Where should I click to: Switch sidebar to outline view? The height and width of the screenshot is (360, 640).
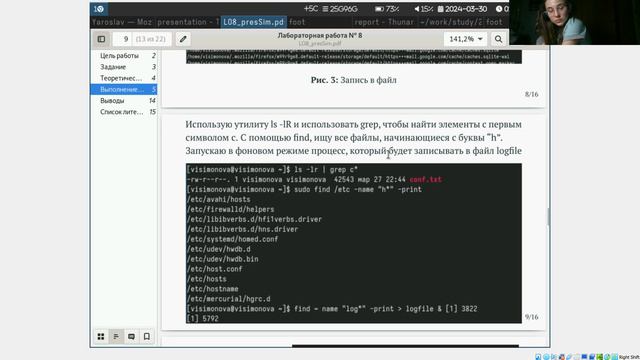[x=116, y=336]
